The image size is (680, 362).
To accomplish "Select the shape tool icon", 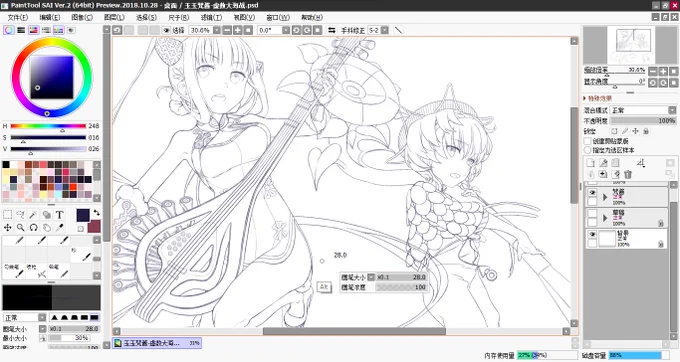I will (46, 215).
